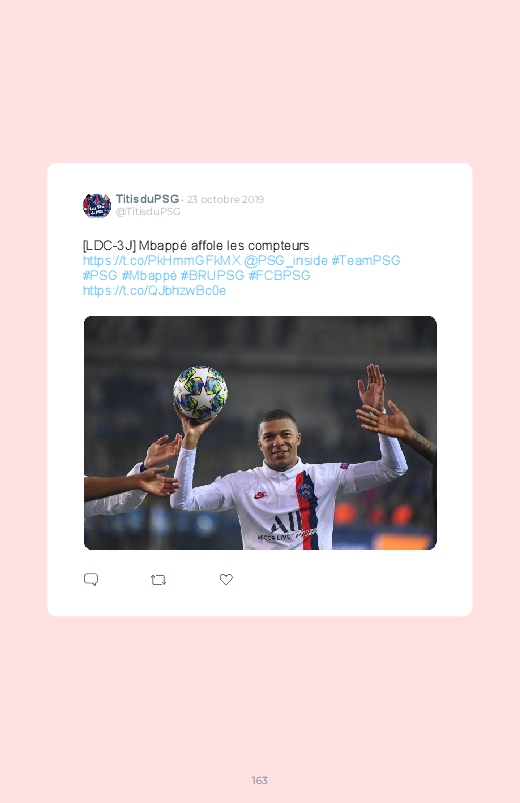Open the t.co/QJbhzwBc0e link

click(x=154, y=290)
